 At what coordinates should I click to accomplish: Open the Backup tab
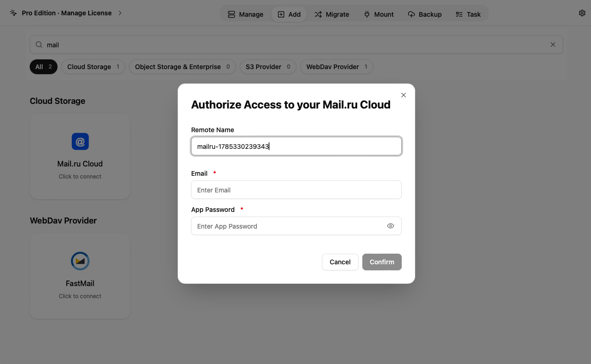pyautogui.click(x=424, y=14)
